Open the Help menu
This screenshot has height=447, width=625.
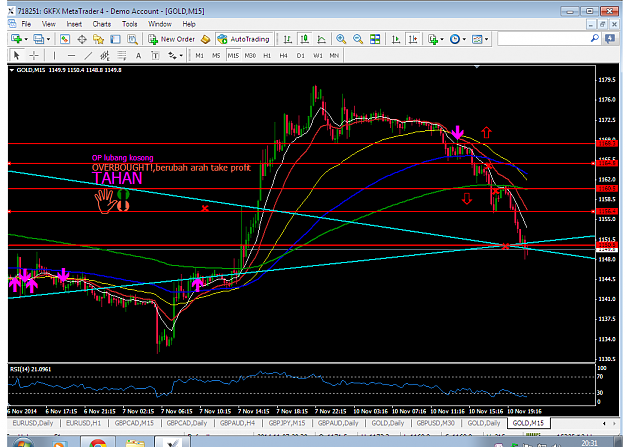tap(189, 24)
